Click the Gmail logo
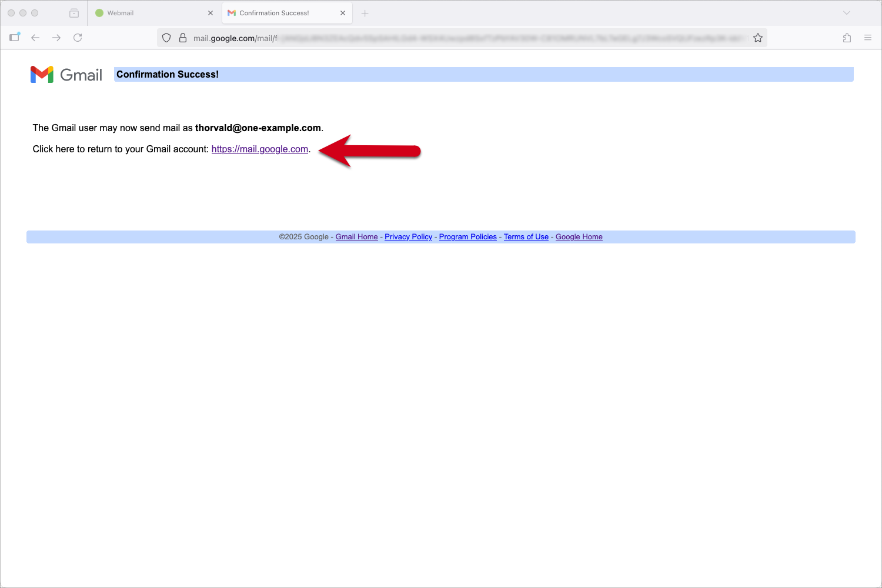 66,74
